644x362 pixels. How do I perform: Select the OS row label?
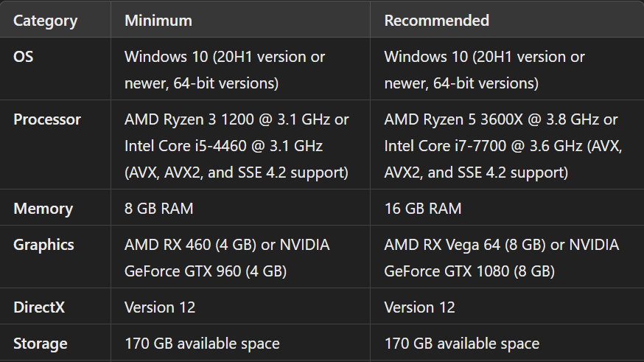pos(24,57)
